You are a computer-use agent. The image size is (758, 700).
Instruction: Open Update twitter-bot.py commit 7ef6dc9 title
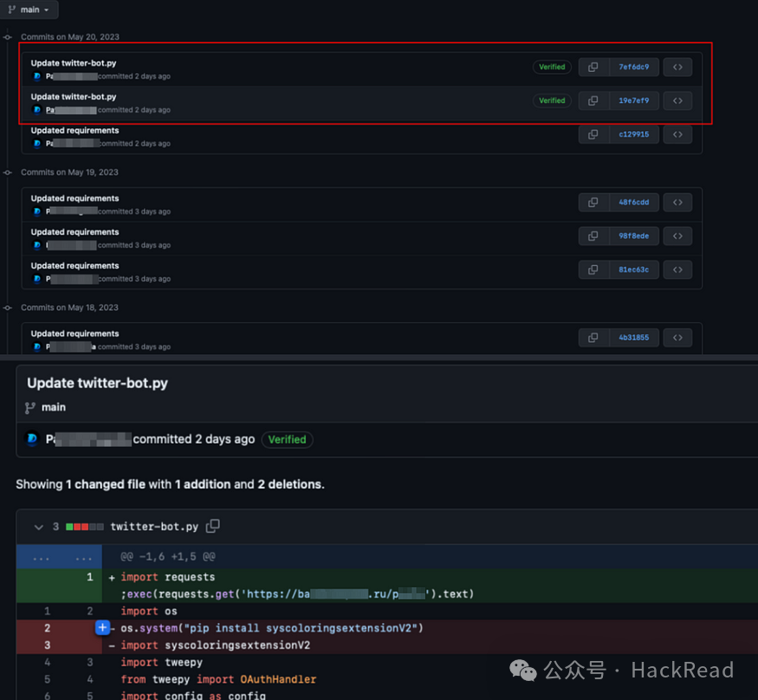click(x=74, y=63)
